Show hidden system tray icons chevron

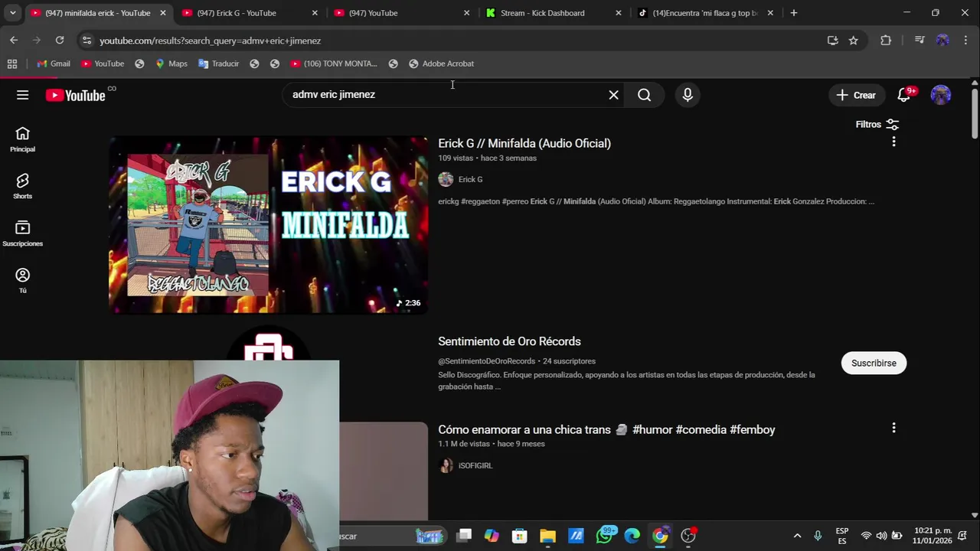click(x=797, y=536)
